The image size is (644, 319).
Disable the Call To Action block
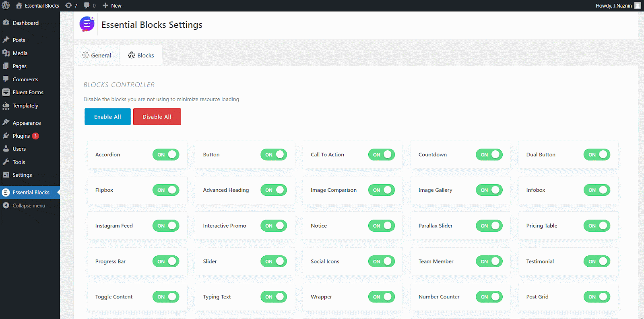pyautogui.click(x=382, y=155)
